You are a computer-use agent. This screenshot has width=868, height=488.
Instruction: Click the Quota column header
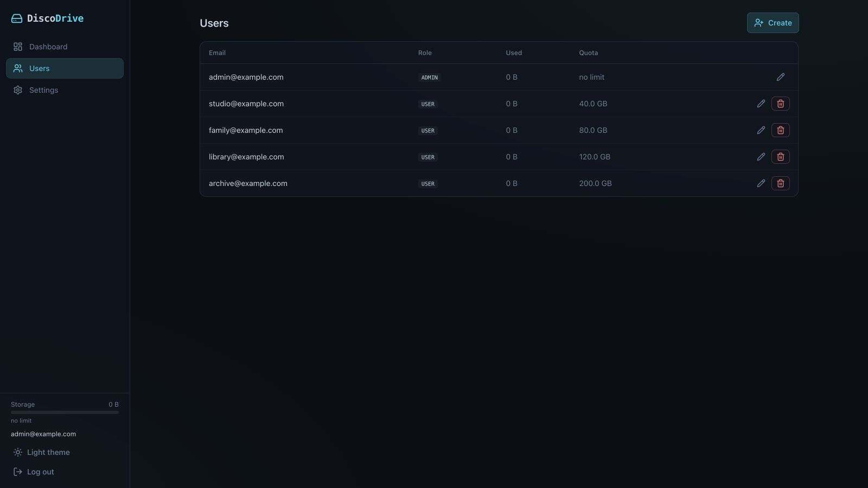[589, 53]
